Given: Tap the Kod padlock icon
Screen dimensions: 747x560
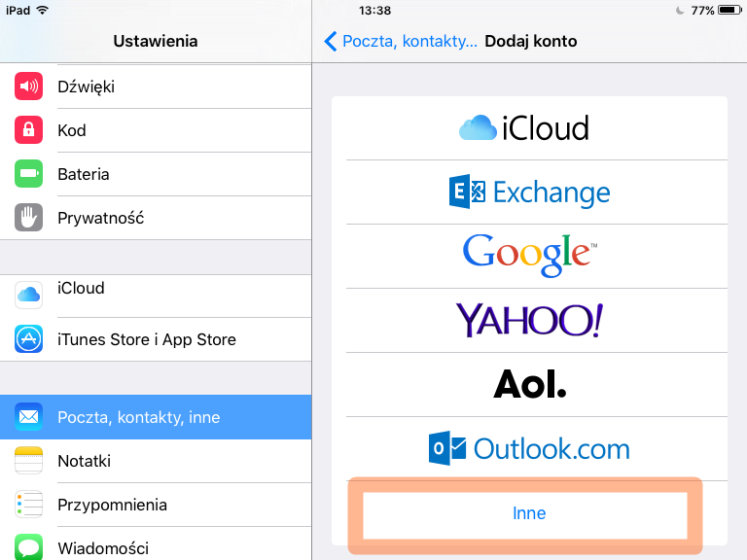Looking at the screenshot, I should coord(29,130).
